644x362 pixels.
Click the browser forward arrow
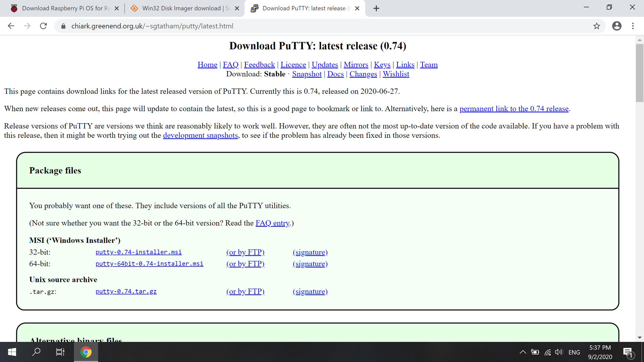click(x=27, y=26)
